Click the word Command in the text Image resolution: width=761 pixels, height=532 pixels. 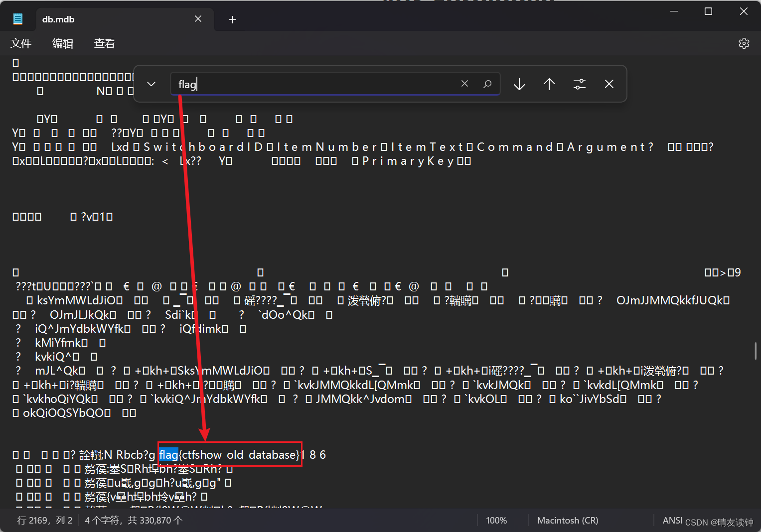point(516,147)
